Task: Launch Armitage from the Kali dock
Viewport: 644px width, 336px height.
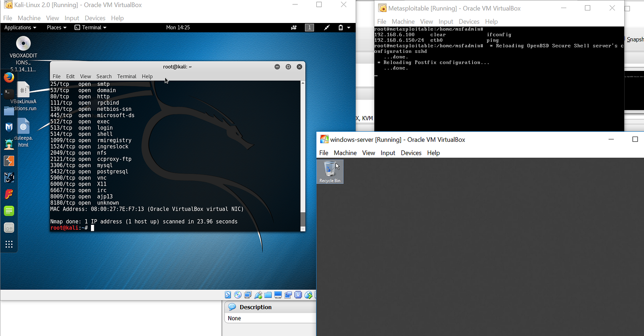Action: tap(9, 144)
